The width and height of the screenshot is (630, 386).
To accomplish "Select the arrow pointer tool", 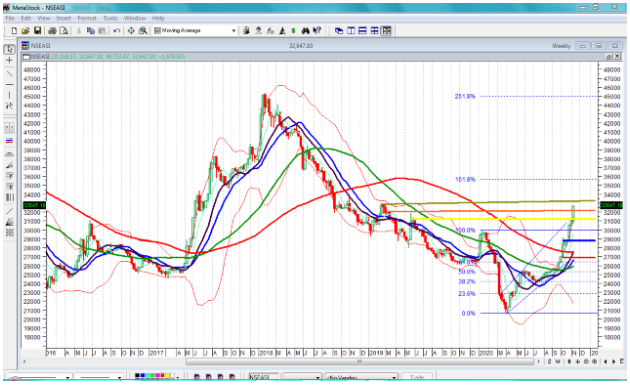I will (9, 49).
